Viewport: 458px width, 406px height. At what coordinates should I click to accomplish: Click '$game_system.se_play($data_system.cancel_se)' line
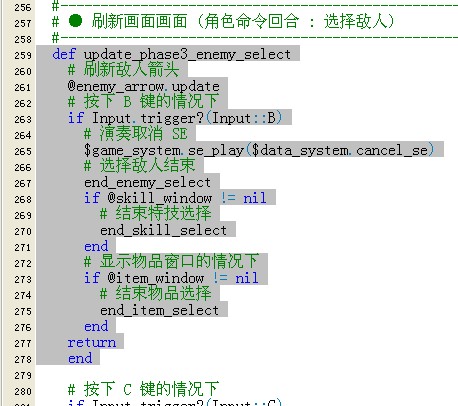click(259, 150)
